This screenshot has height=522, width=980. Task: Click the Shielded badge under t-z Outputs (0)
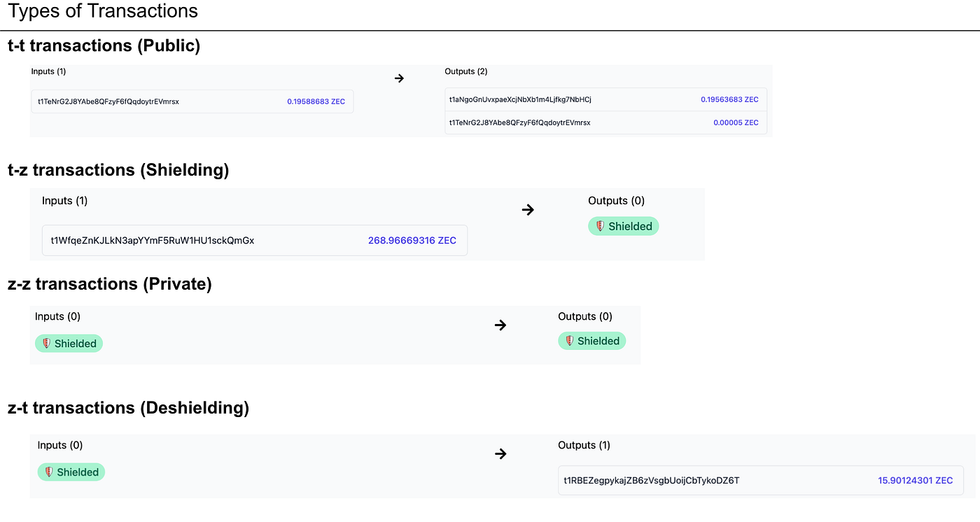point(624,226)
